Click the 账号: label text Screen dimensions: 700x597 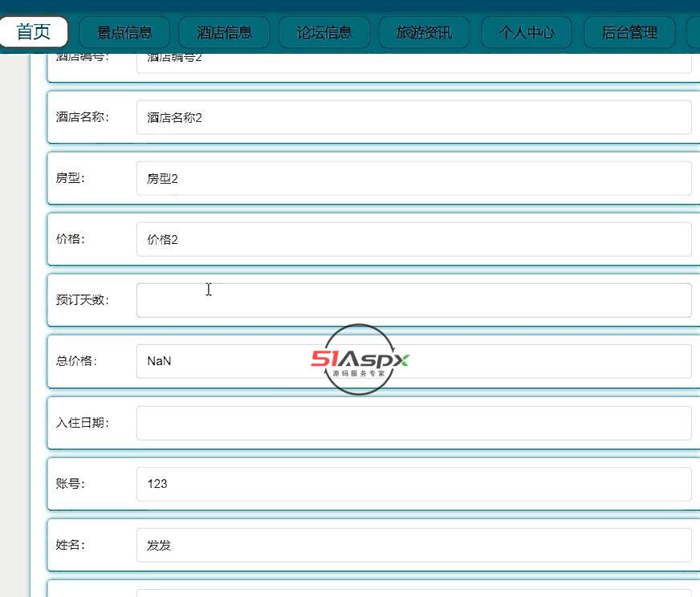(70, 484)
